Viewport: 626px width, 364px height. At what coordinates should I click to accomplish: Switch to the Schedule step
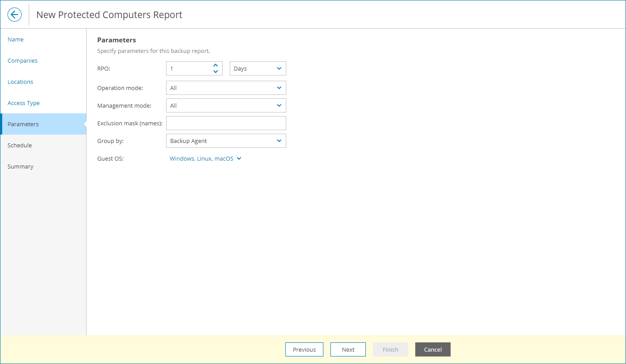coord(19,145)
